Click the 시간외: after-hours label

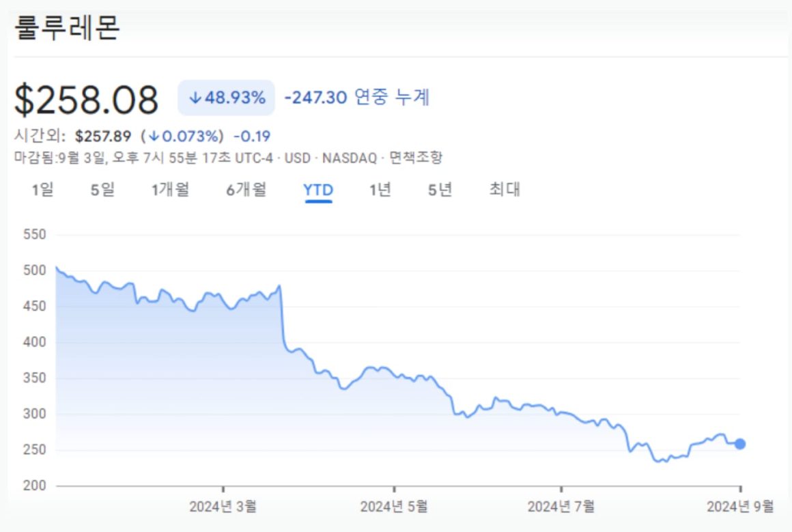[40, 135]
